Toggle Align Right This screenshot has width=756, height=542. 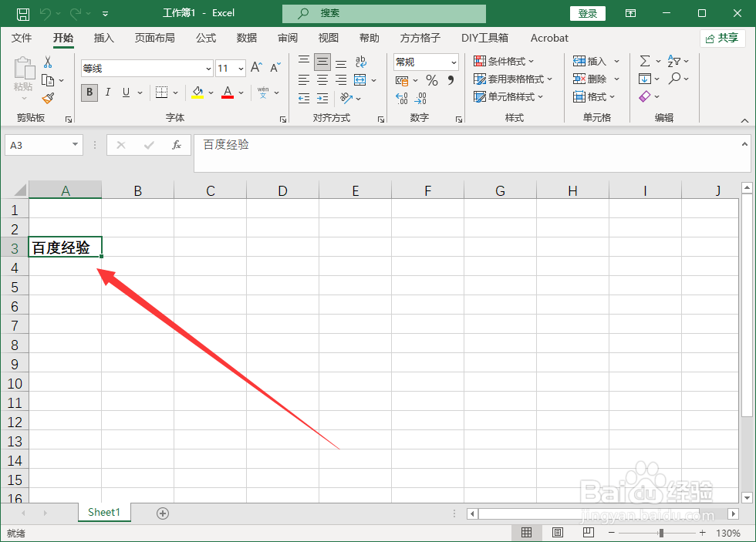[341, 80]
